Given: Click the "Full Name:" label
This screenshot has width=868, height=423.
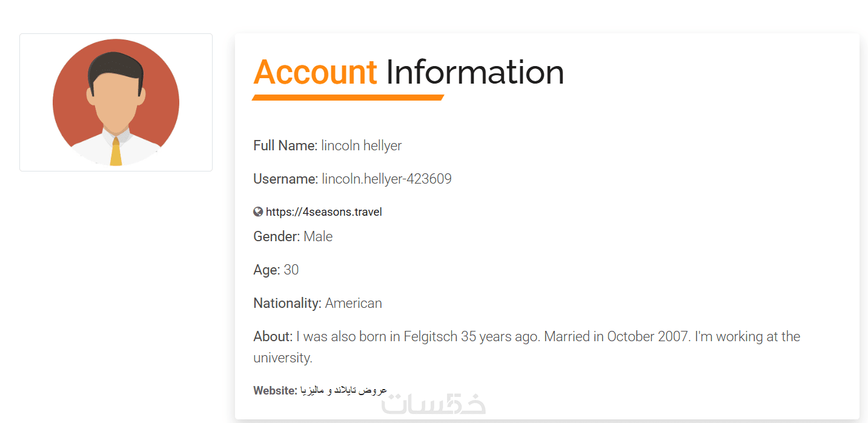Looking at the screenshot, I should point(285,145).
